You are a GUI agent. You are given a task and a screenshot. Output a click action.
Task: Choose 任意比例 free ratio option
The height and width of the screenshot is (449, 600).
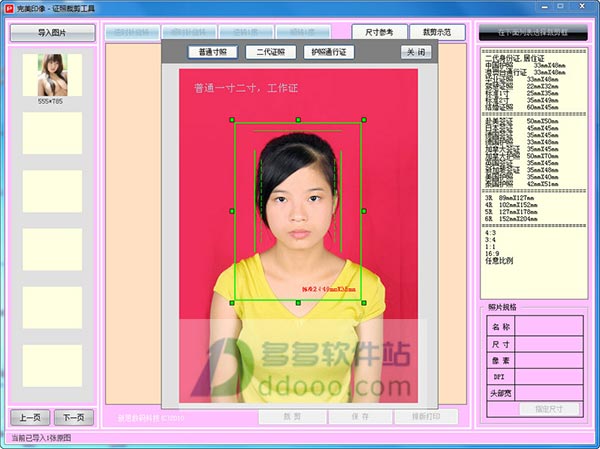pyautogui.click(x=499, y=261)
